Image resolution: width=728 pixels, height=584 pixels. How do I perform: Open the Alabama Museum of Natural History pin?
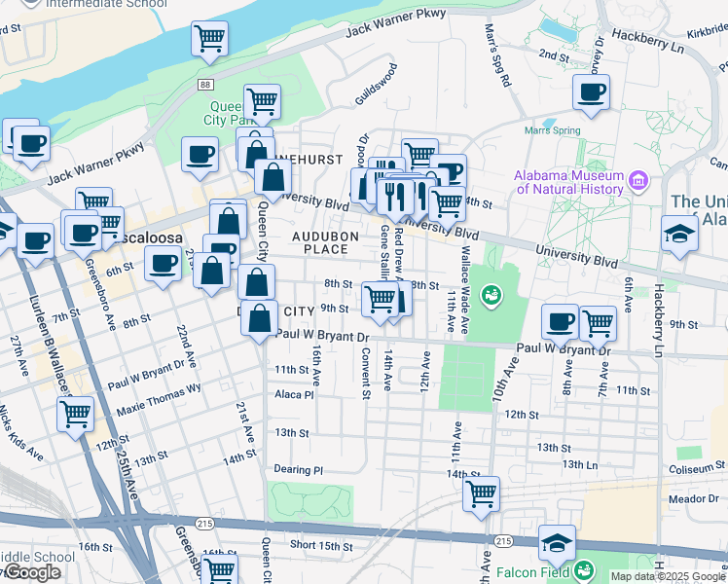(x=638, y=180)
